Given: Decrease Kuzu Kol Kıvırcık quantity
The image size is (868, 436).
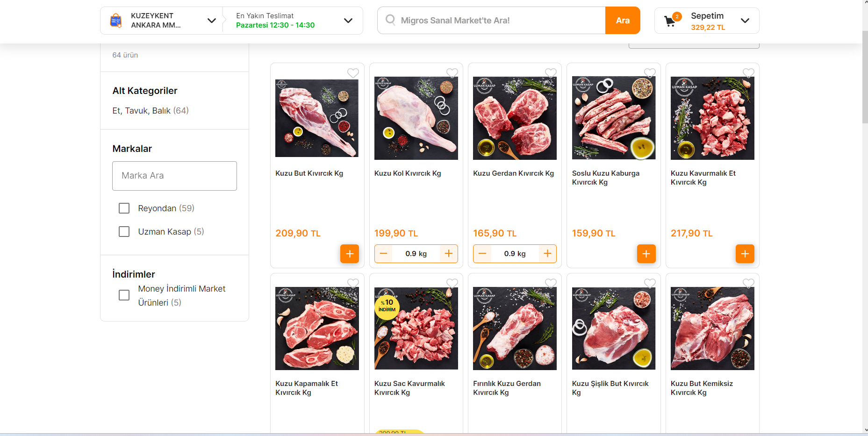Looking at the screenshot, I should pos(384,254).
